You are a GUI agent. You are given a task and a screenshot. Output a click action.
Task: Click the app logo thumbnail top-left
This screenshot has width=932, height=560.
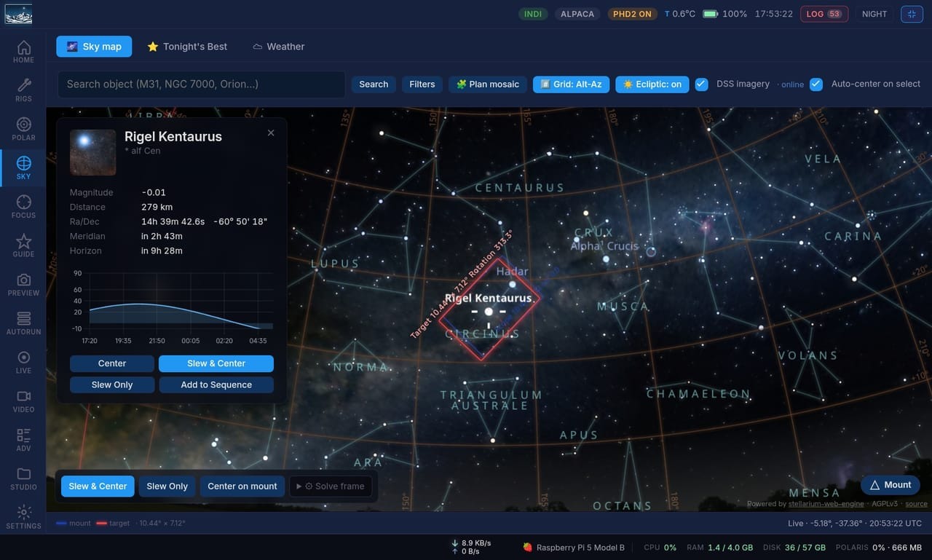click(18, 14)
